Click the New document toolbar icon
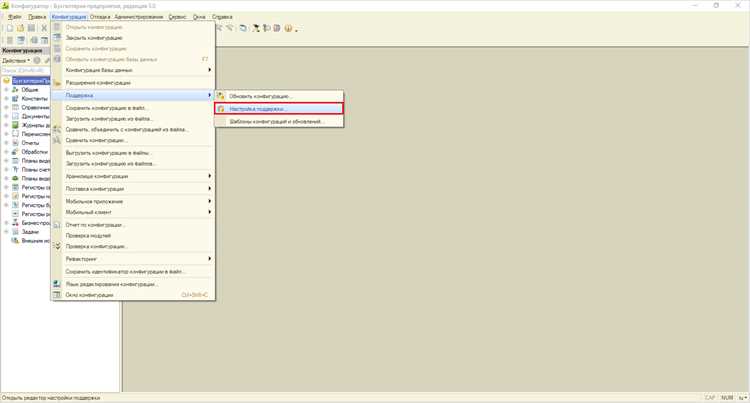 coord(10,28)
